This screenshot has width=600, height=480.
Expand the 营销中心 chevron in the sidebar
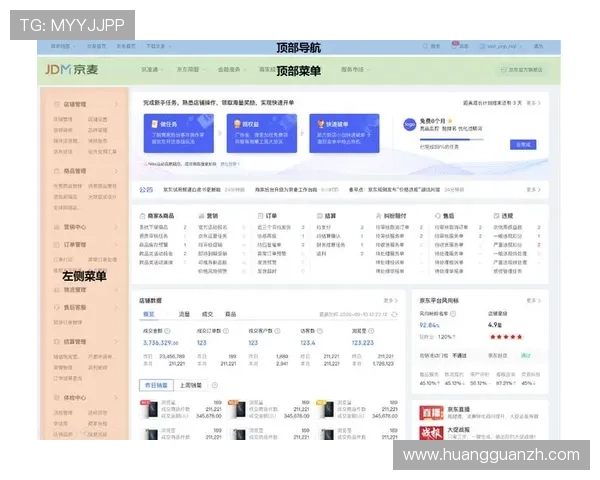[116, 227]
